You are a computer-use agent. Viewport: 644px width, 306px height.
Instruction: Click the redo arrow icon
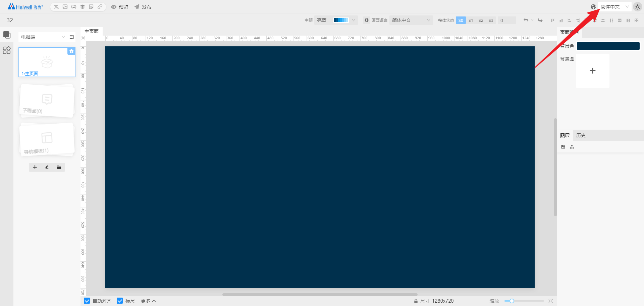click(540, 20)
